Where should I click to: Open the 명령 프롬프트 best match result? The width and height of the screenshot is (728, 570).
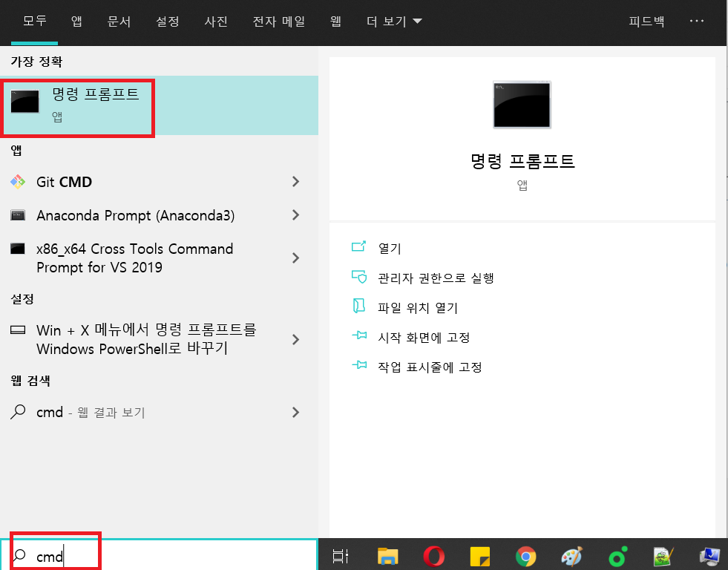click(159, 105)
